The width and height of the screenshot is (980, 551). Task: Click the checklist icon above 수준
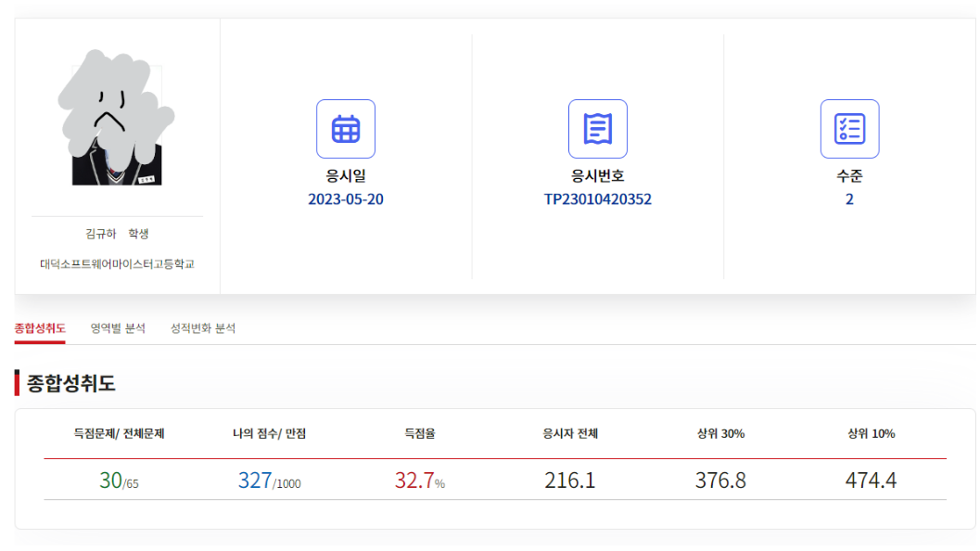(x=850, y=128)
